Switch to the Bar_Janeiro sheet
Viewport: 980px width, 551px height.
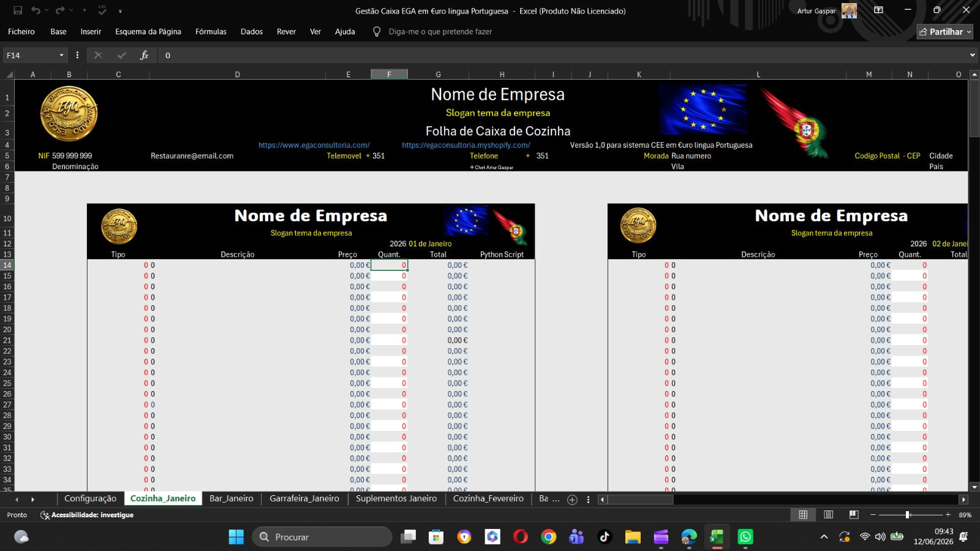coord(232,499)
